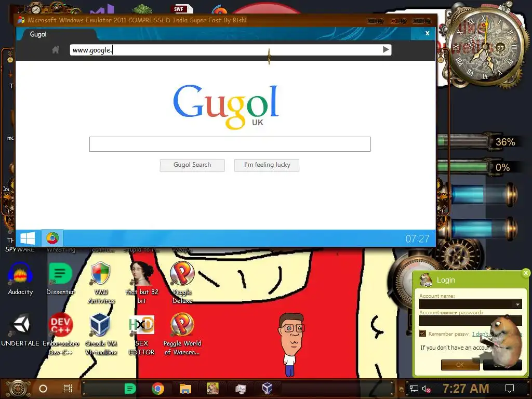
Task: Click the Cortana circle on taskbar
Action: (43, 389)
